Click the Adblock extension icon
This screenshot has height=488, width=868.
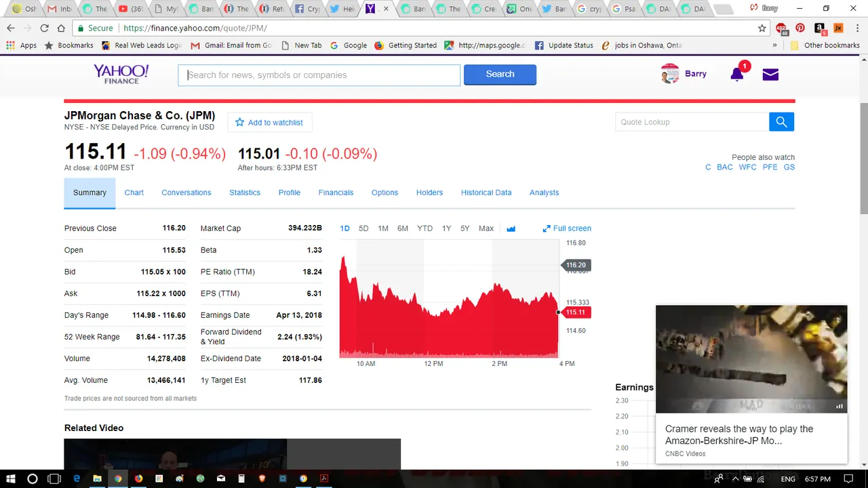pos(781,28)
